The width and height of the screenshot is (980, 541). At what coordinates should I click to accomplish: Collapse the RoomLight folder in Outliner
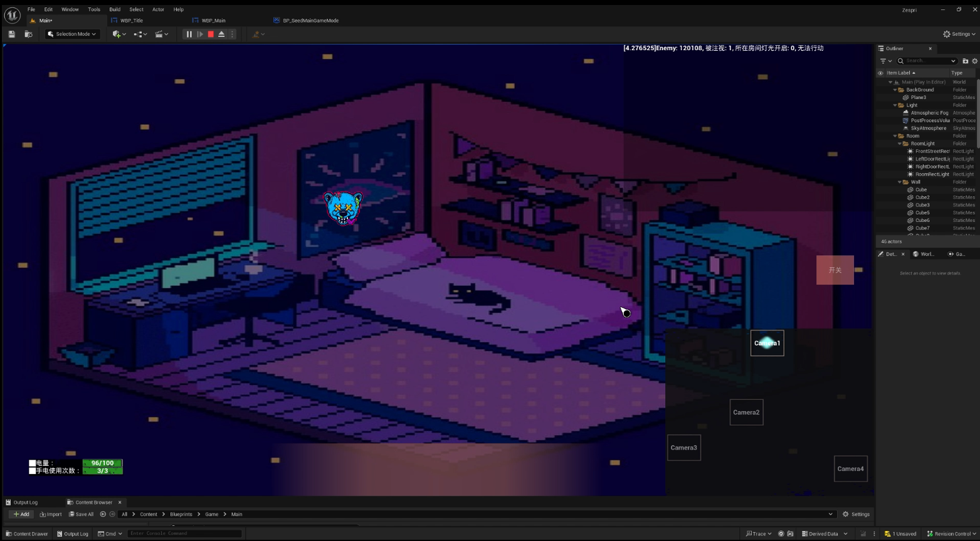coord(900,144)
